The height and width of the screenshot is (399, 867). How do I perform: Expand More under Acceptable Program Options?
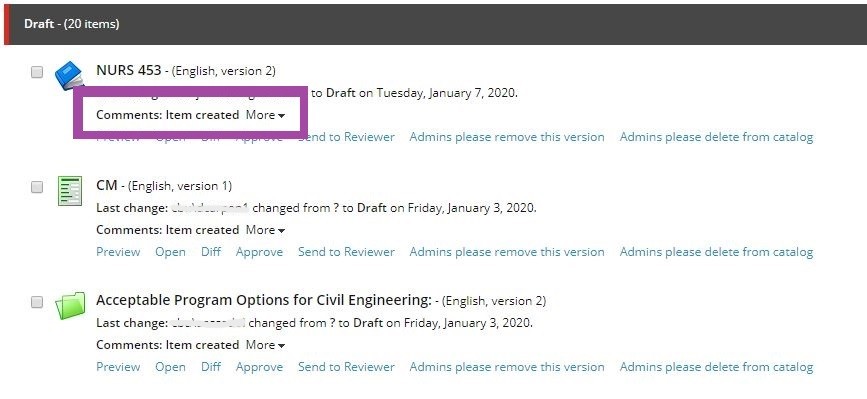click(x=265, y=345)
